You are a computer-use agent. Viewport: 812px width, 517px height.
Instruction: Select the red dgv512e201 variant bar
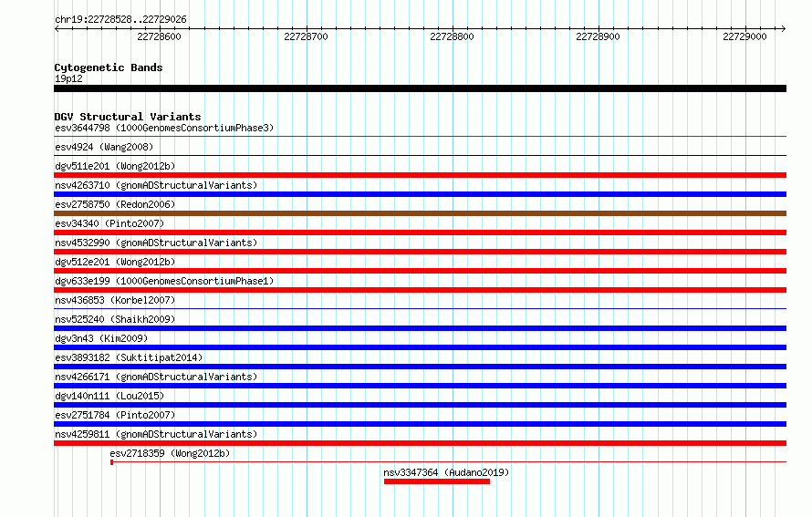pos(420,271)
